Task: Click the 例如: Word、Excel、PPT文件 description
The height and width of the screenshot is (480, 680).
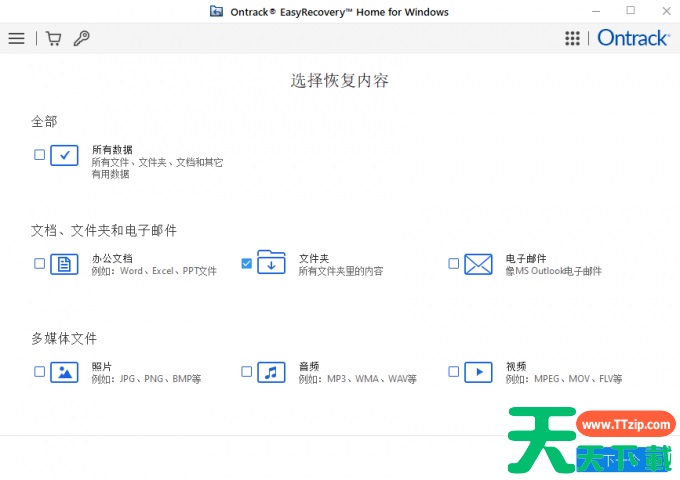Action: click(x=154, y=271)
